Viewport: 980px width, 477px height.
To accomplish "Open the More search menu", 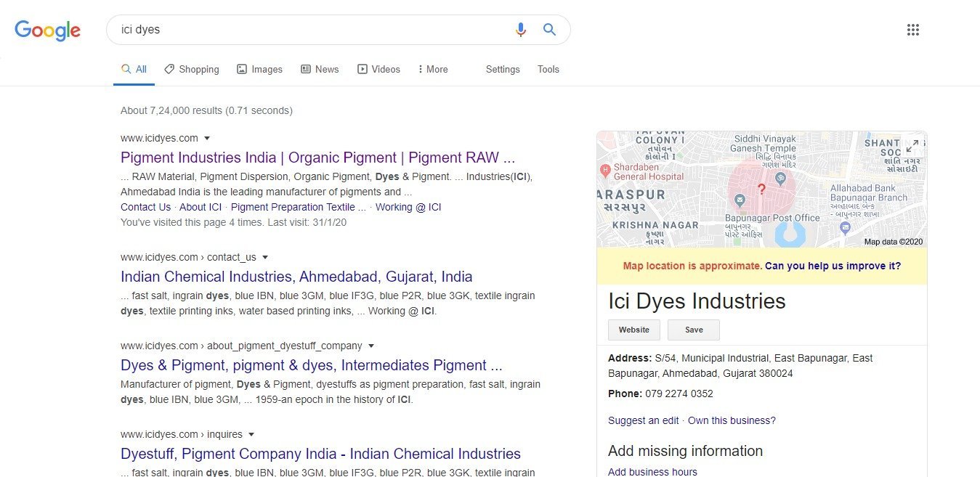I will (432, 70).
